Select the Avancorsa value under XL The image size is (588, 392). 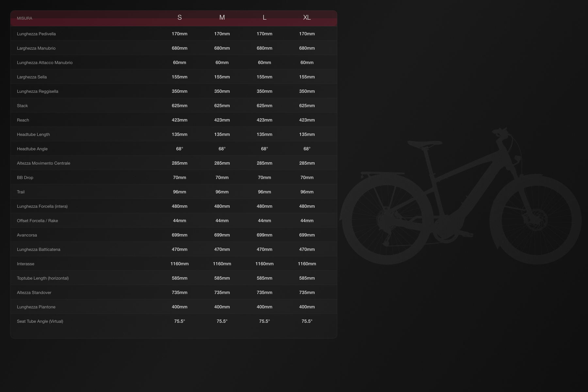point(307,235)
